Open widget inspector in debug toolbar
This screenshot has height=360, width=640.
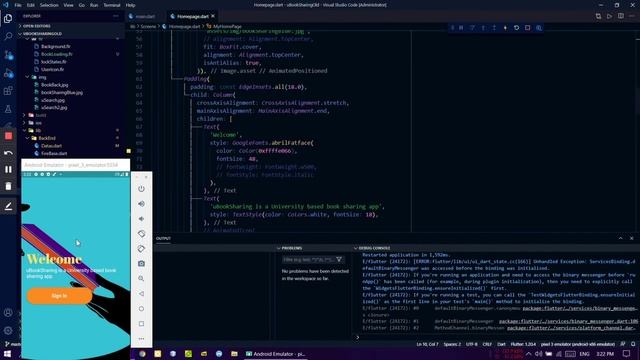[x=539, y=28]
